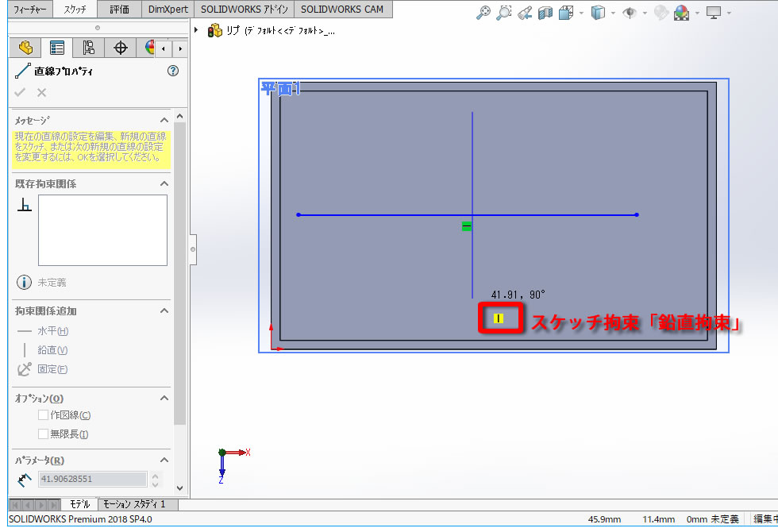Cancel Line Properties with the X icon

pyautogui.click(x=41, y=92)
